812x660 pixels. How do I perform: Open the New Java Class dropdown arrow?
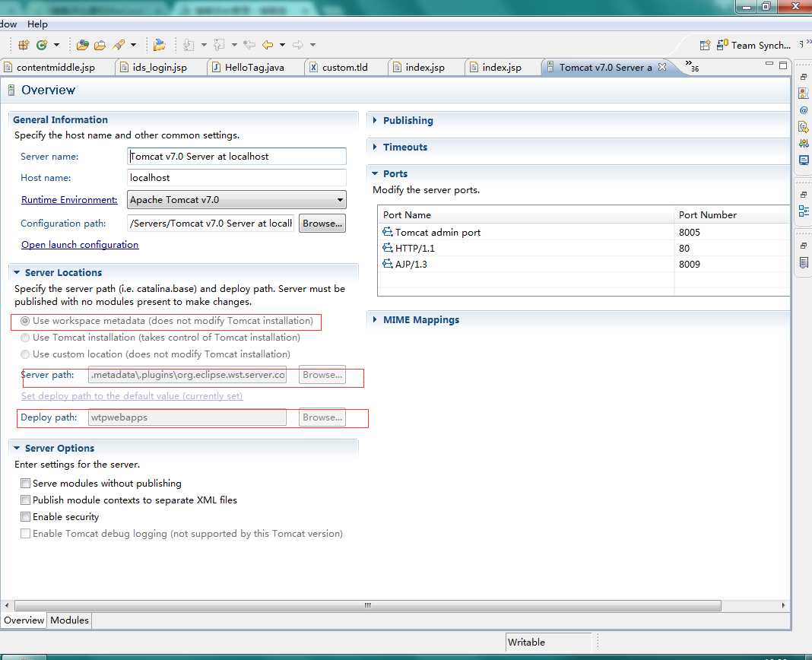[x=56, y=45]
